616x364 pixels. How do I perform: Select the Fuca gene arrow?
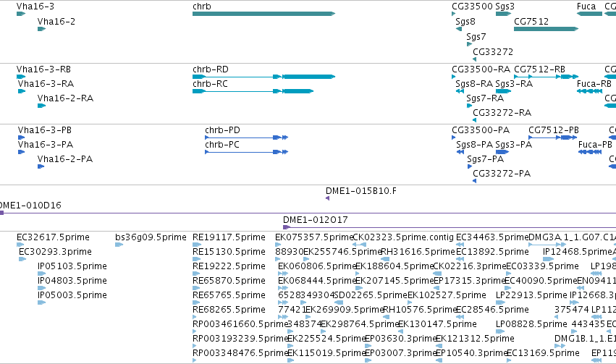[x=589, y=14]
